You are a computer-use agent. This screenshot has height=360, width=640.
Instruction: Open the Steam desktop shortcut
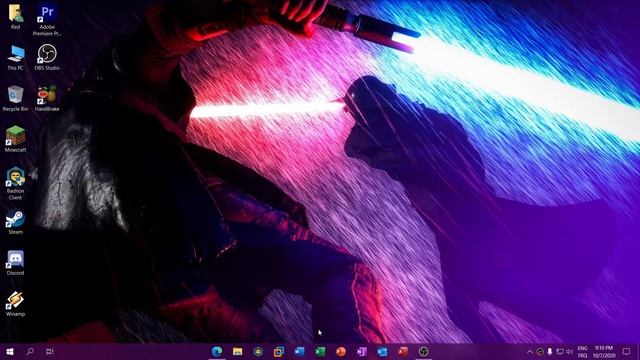[x=16, y=222]
